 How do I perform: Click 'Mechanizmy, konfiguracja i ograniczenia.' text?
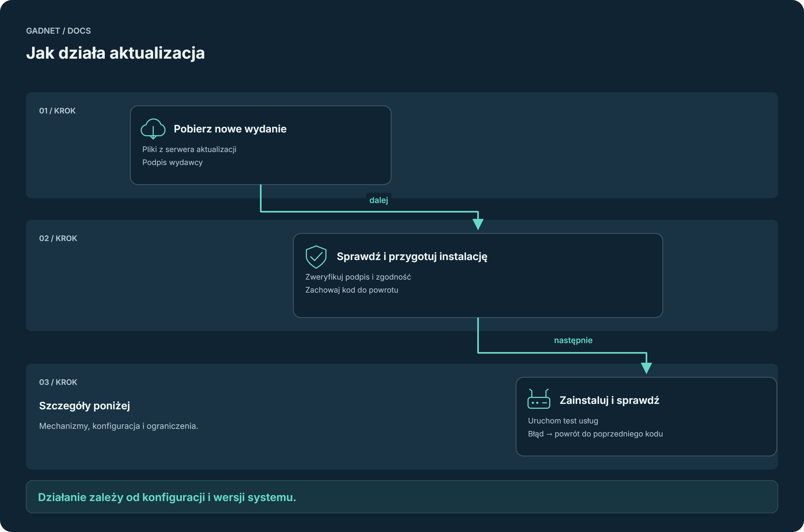[x=118, y=426]
